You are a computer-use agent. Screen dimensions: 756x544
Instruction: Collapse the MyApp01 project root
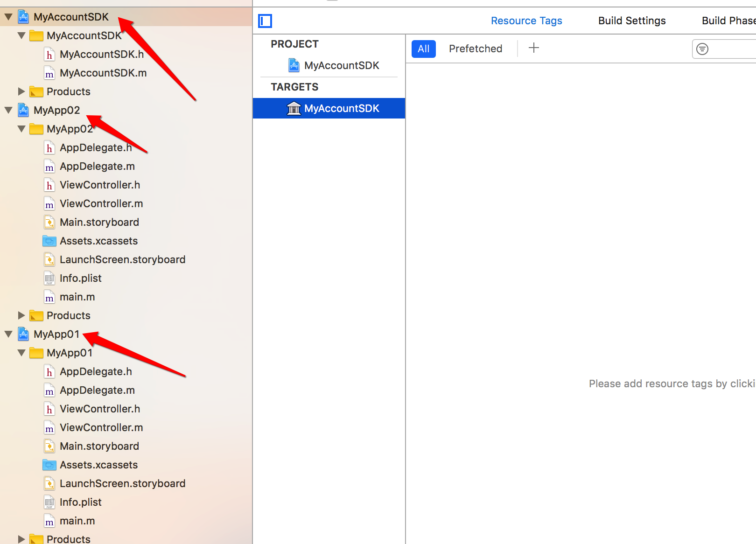(8, 334)
